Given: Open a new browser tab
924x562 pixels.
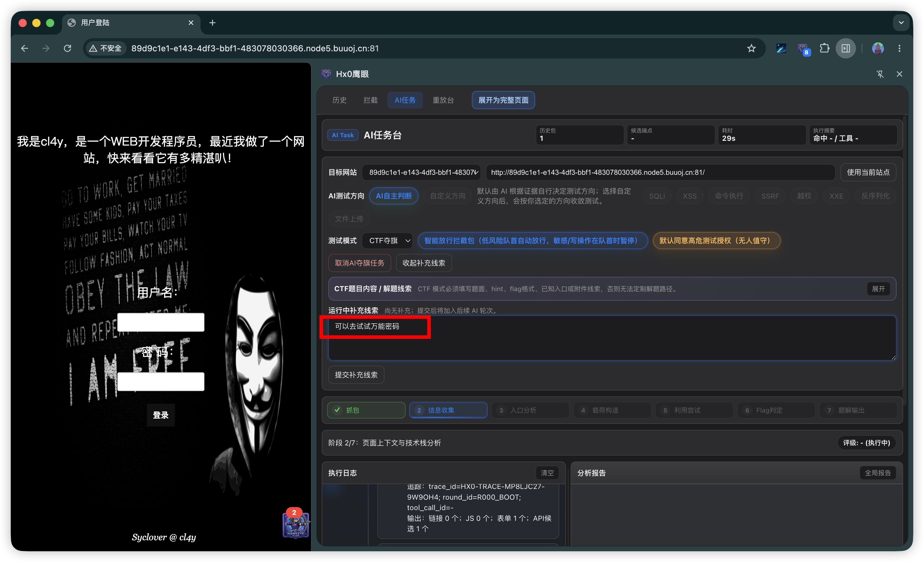Looking at the screenshot, I should click(x=212, y=23).
